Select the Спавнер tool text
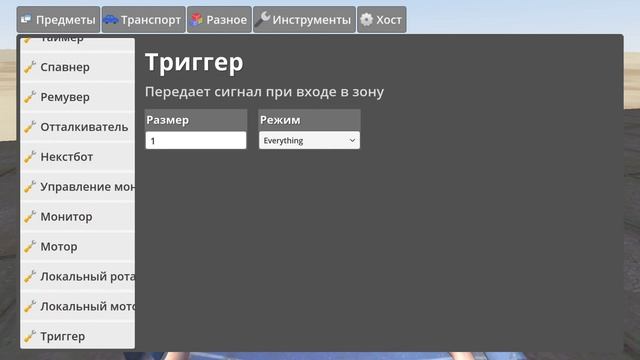Image resolution: width=640 pixels, height=360 pixels. (x=65, y=67)
